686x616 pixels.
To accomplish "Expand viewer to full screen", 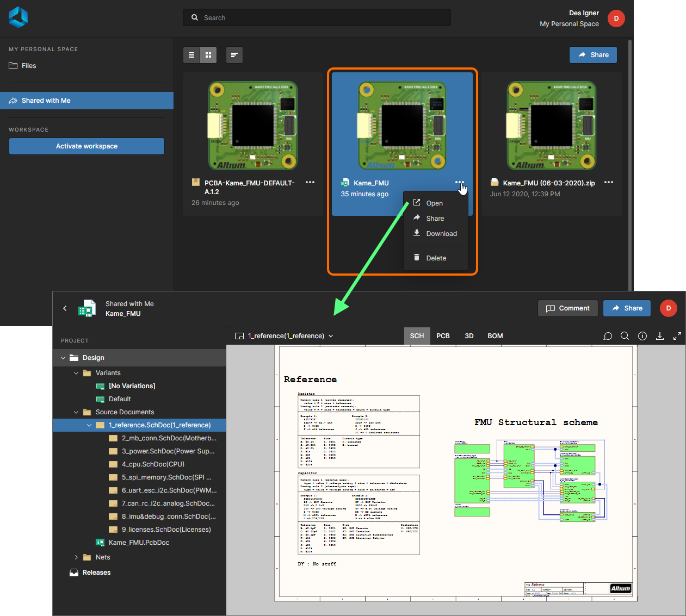I will pyautogui.click(x=677, y=336).
